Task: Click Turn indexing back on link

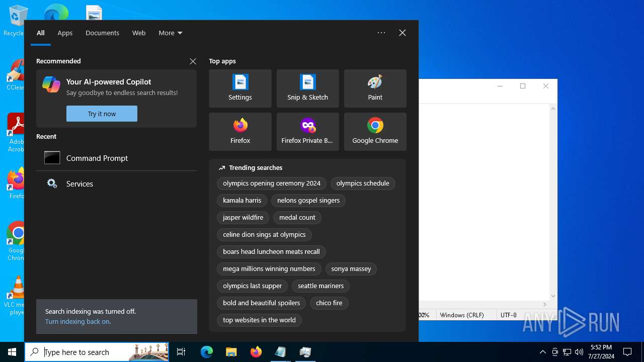Action: [x=78, y=321]
